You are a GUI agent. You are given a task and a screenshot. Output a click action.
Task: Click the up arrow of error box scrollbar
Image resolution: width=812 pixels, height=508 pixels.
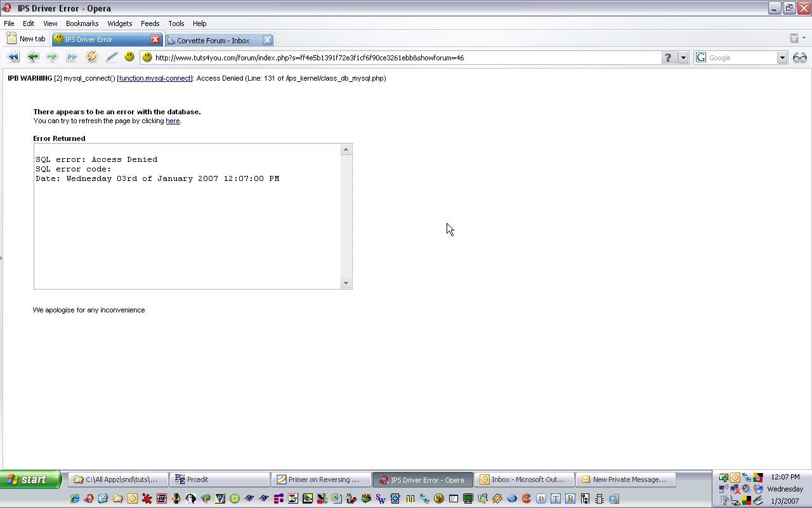pos(346,150)
